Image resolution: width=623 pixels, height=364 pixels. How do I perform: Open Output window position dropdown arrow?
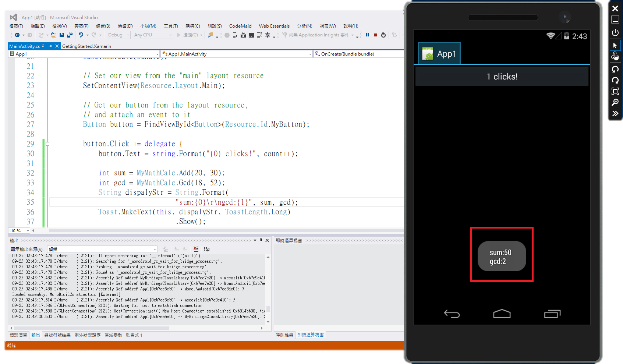click(255, 240)
